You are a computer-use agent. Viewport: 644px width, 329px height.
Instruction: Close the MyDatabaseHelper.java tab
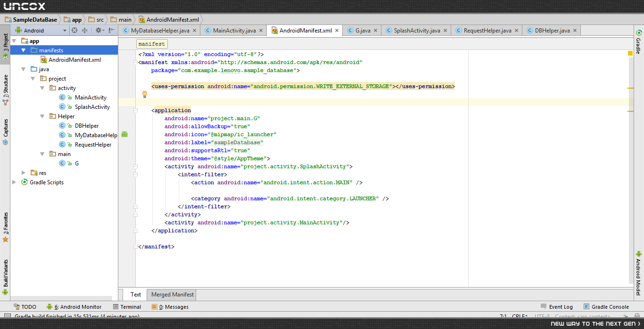[x=195, y=31]
